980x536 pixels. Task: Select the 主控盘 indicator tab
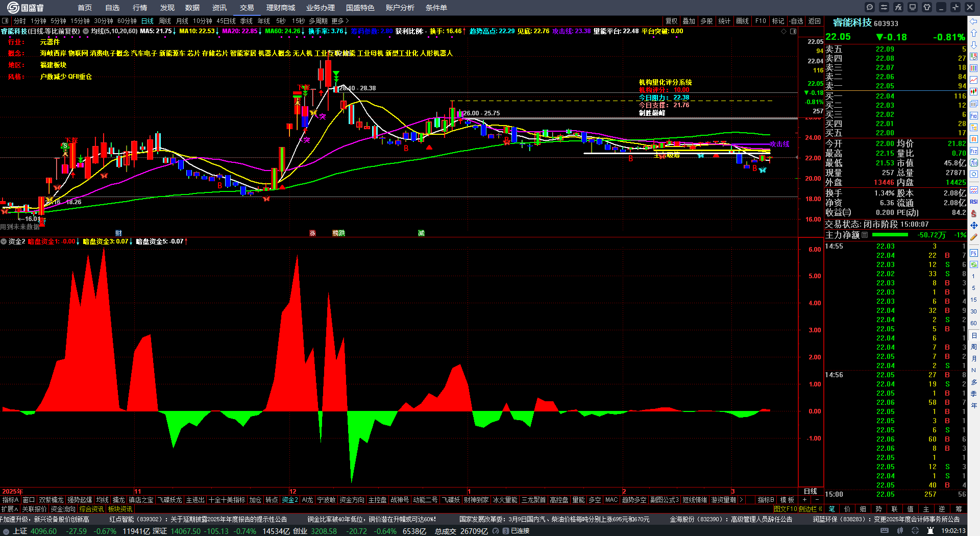point(378,500)
